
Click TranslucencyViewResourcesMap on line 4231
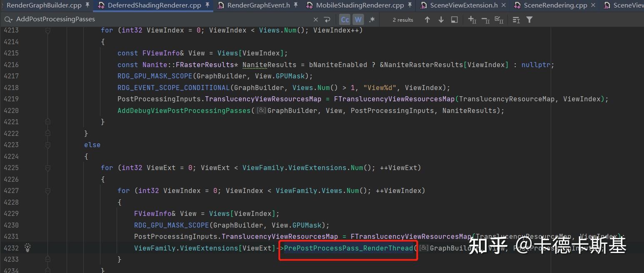[x=280, y=236]
